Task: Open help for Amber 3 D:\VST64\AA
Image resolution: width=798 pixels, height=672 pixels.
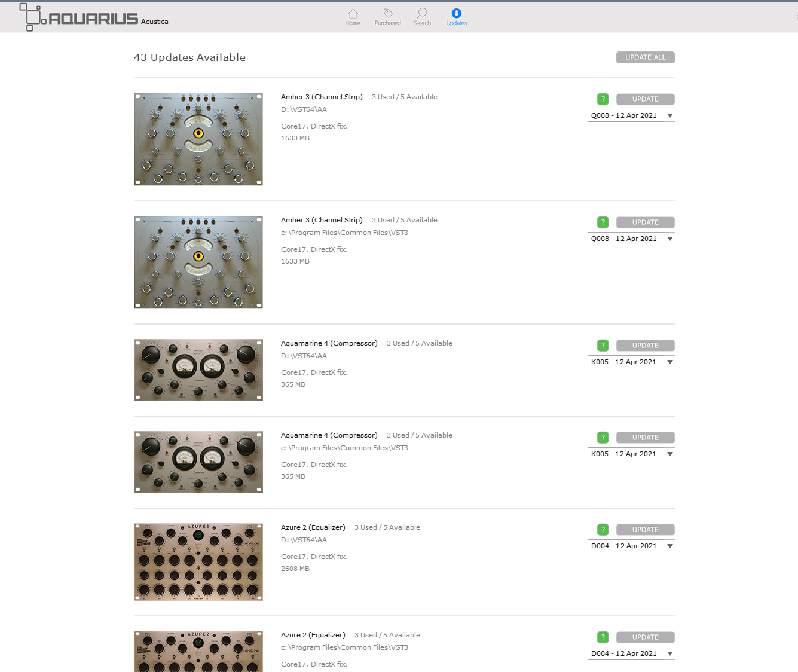Action: (603, 99)
